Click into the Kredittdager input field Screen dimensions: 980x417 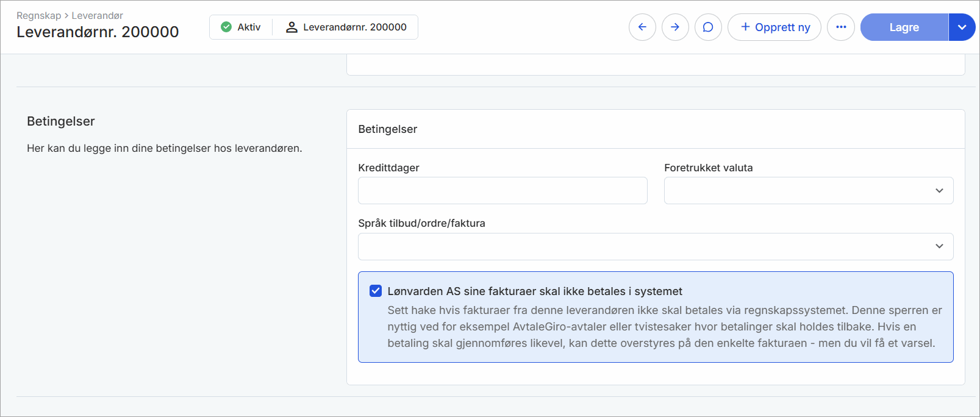point(503,191)
